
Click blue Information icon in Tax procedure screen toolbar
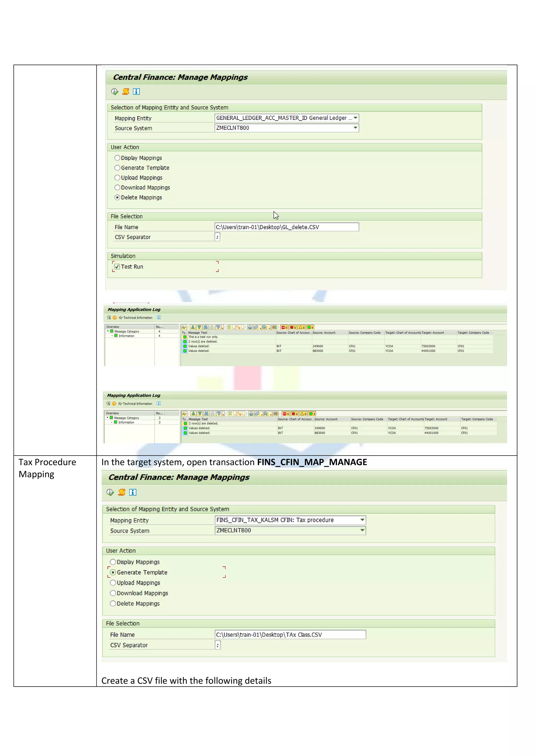133,492
